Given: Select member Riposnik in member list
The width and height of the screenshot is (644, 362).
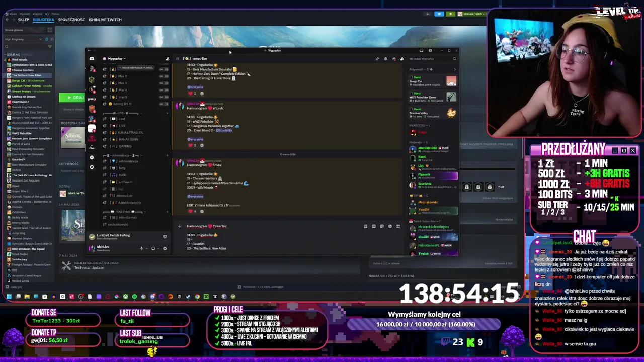Looking at the screenshot, I should pyautogui.click(x=433, y=176).
